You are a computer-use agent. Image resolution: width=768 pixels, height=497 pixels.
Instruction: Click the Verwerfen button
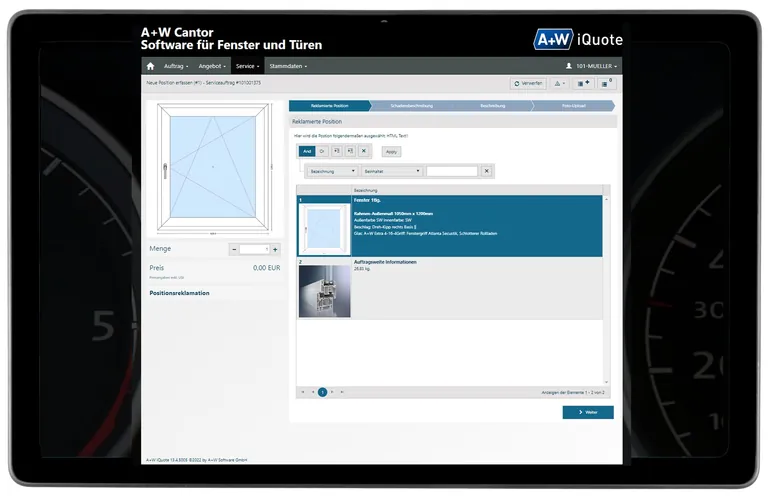[x=528, y=83]
